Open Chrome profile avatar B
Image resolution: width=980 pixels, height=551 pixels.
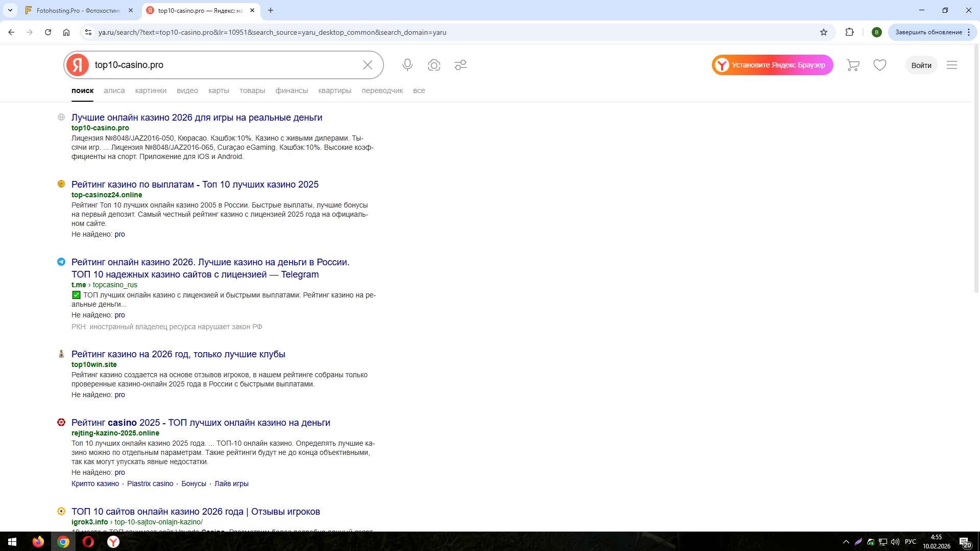point(877,32)
